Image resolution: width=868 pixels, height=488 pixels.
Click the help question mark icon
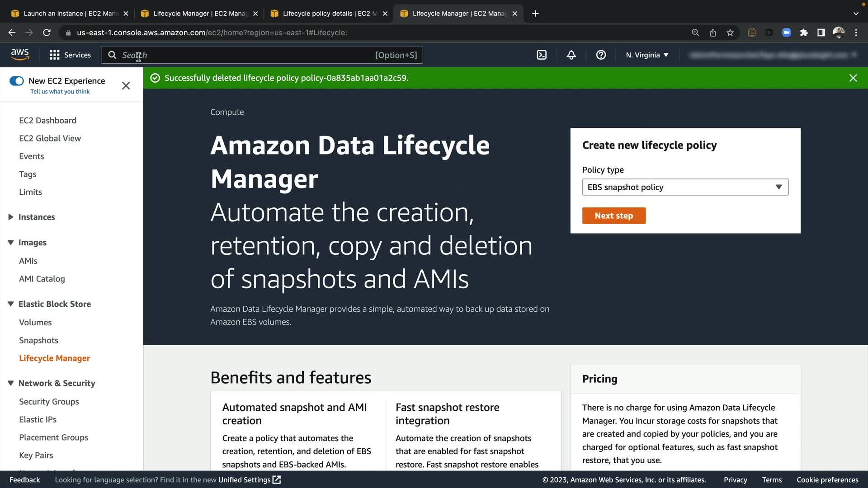coord(601,55)
